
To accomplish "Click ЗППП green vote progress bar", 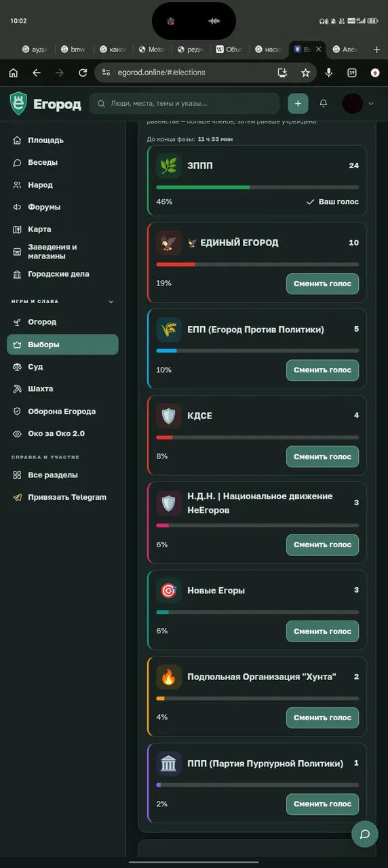I will (x=258, y=187).
